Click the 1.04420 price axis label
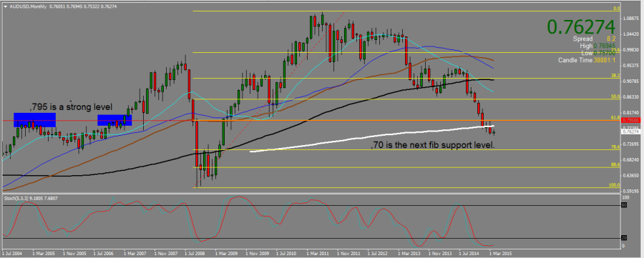Screen dimensions: 644x258 [x=631, y=34]
